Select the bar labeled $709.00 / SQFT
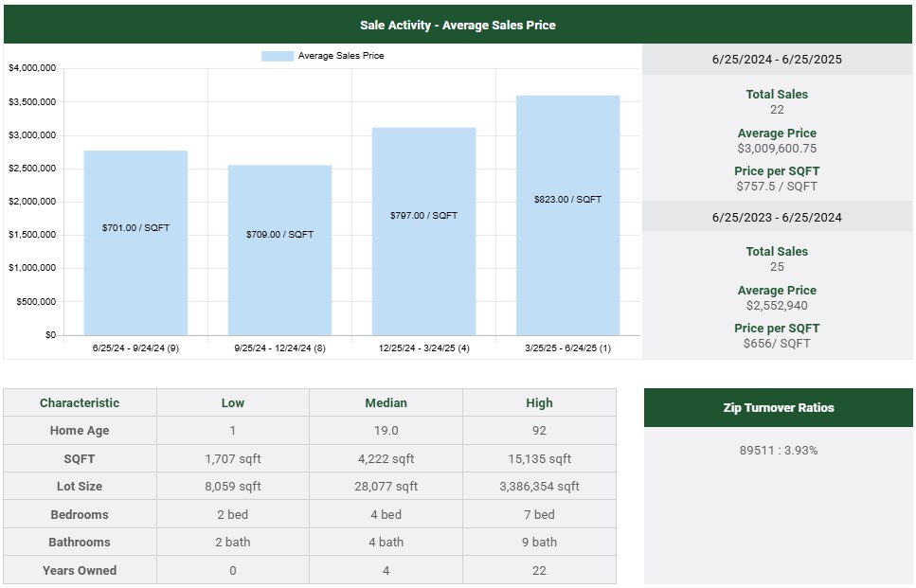Viewport: 916px width, 588px height. coord(279,250)
